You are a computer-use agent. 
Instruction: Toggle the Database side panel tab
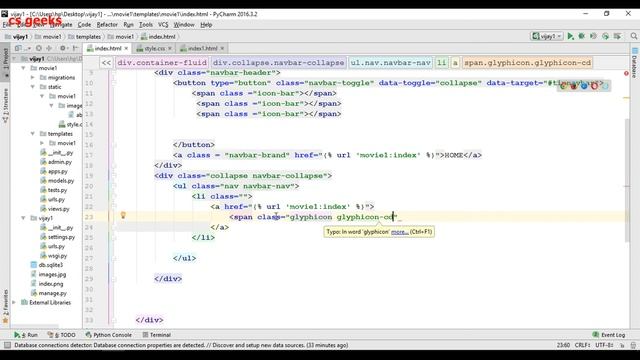pos(634,63)
